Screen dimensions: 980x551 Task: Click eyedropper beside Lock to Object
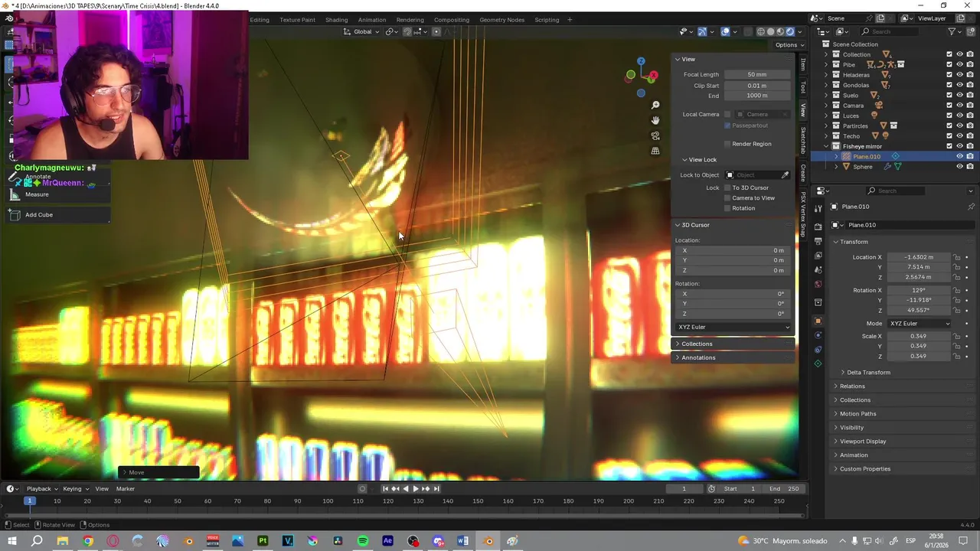click(785, 175)
